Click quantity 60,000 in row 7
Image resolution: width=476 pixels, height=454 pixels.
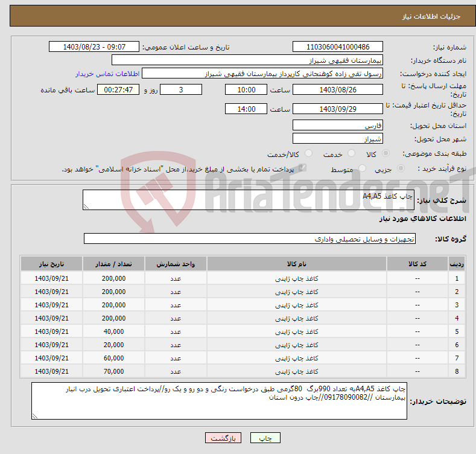pos(113,358)
